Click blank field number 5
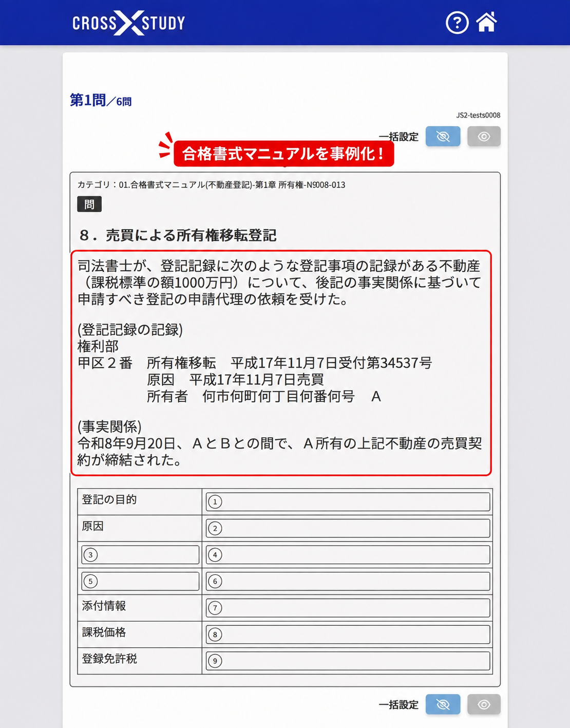Image resolution: width=570 pixels, height=728 pixels. (140, 582)
